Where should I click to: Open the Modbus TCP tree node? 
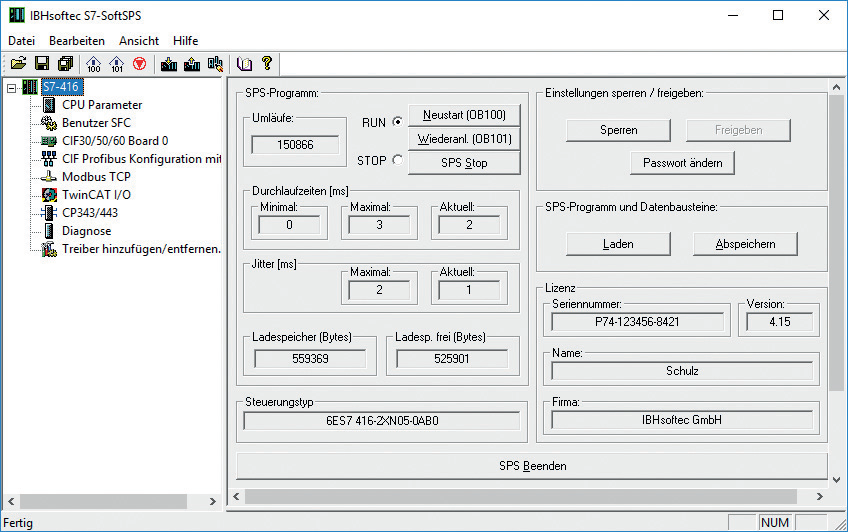click(x=96, y=177)
